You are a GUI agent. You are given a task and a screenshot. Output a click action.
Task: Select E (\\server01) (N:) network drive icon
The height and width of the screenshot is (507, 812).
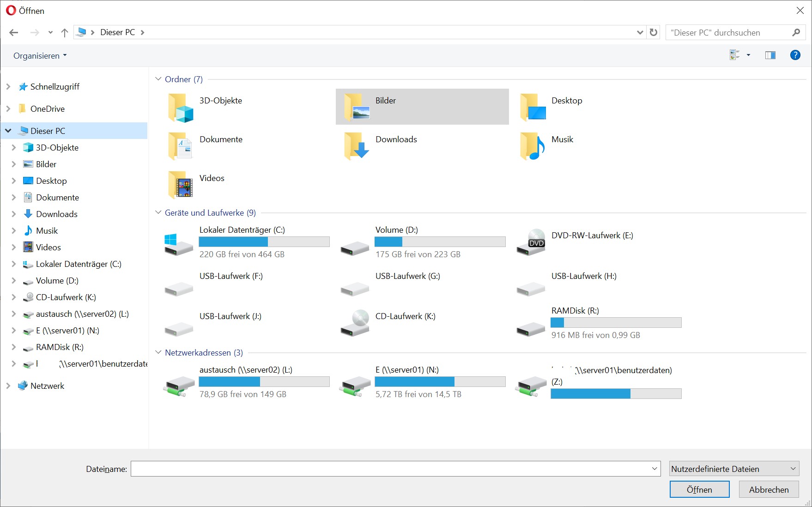[355, 386]
